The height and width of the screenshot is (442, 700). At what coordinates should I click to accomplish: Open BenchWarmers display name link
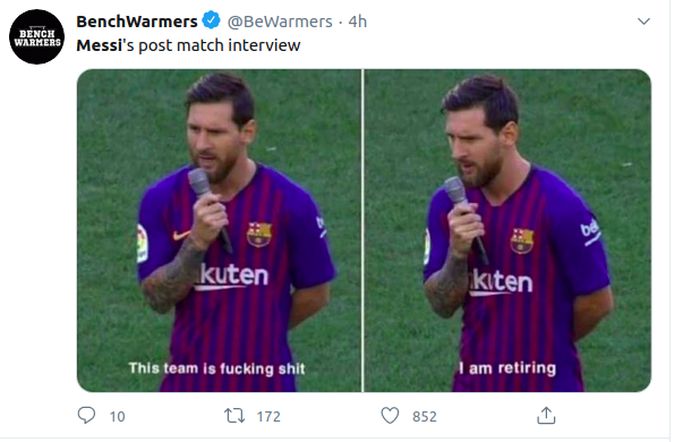pos(137,21)
